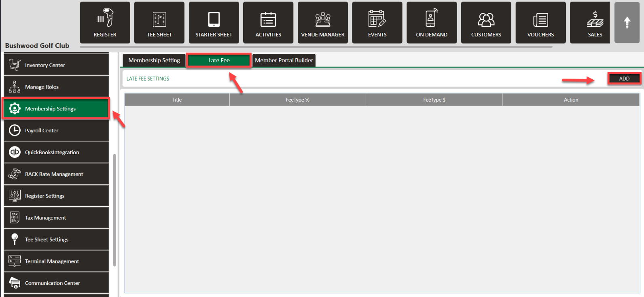Screen dimensions: 644x297
Task: Click the Manage Roles hierarchy icon
Action: tap(15, 87)
